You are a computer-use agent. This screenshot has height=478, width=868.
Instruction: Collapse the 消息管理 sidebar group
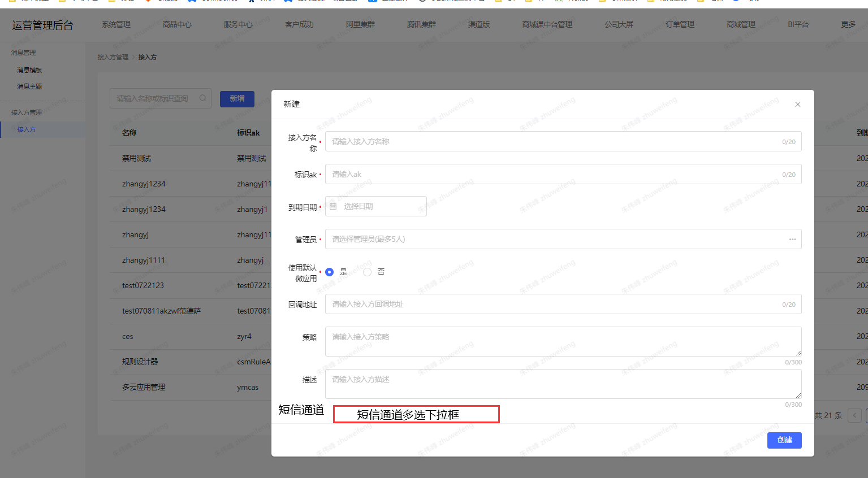[23, 53]
